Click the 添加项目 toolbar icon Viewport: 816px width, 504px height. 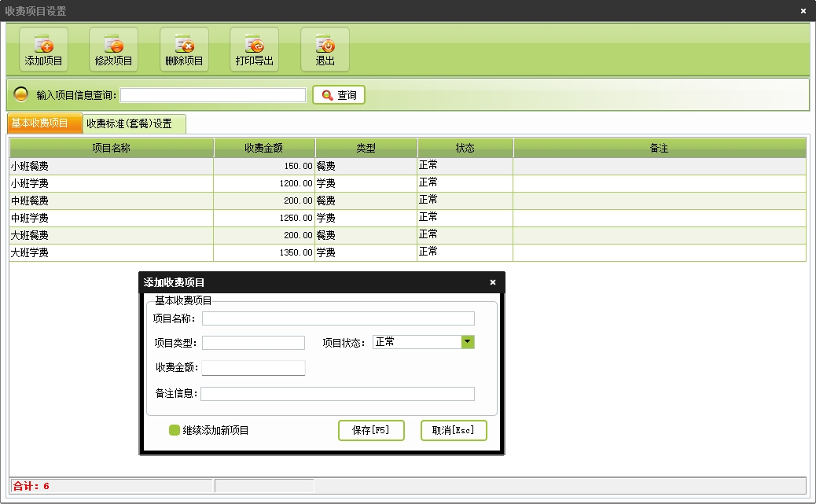43,46
